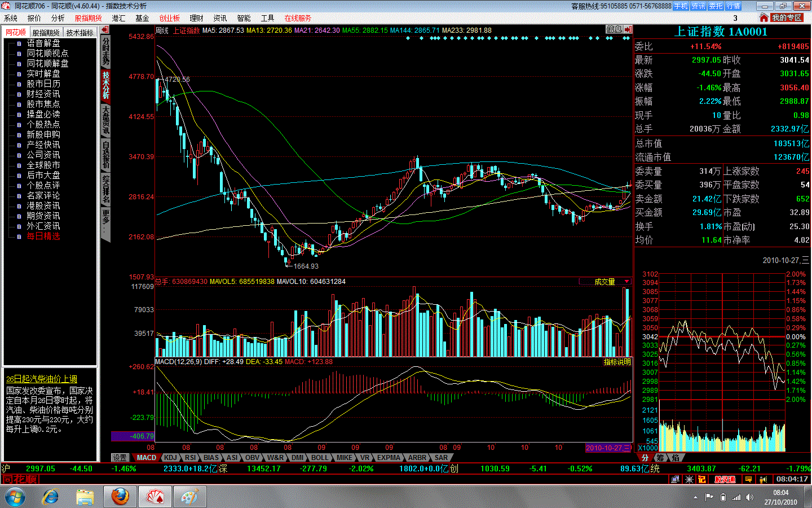Switch to 股指期货 tab in left panel
This screenshot has width=812, height=508.
(x=46, y=33)
